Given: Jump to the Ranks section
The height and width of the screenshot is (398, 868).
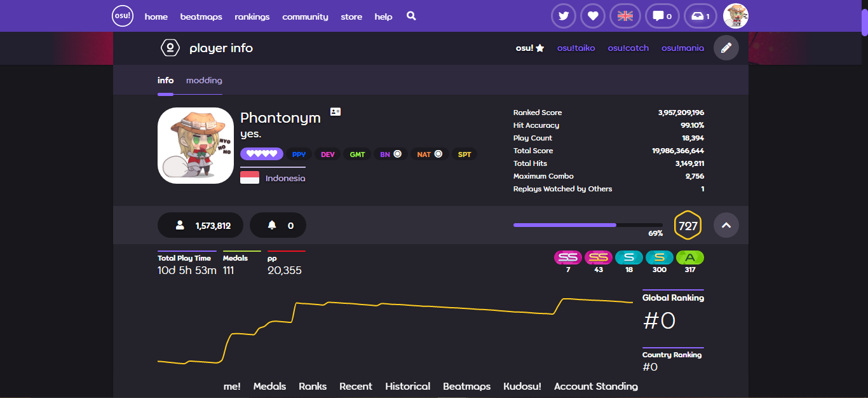Looking at the screenshot, I should pyautogui.click(x=313, y=386).
